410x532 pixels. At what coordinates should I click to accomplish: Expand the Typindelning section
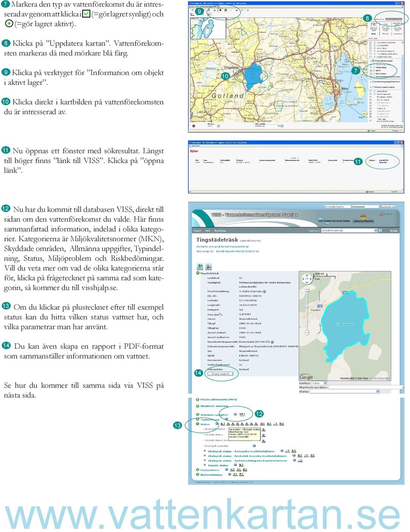pyautogui.click(x=197, y=419)
